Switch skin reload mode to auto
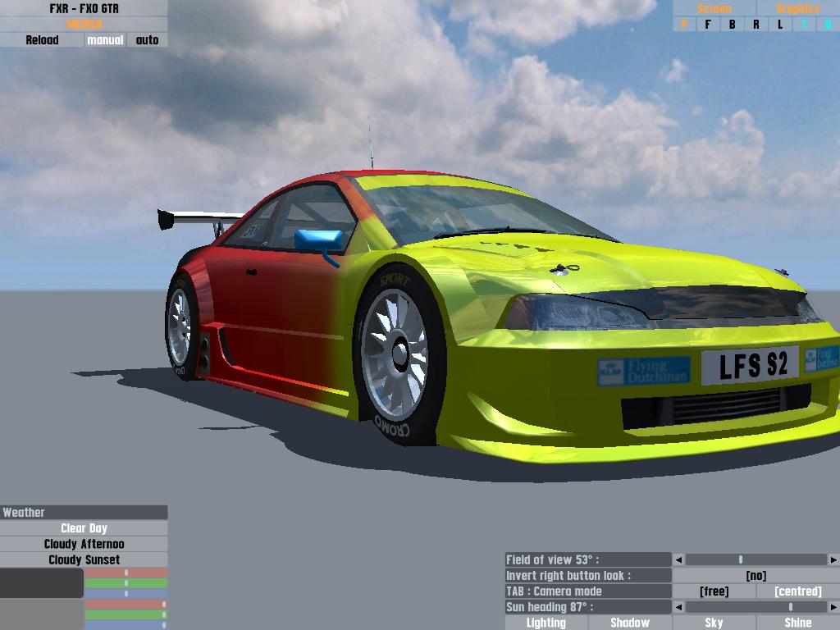The image size is (840, 630). [x=148, y=40]
